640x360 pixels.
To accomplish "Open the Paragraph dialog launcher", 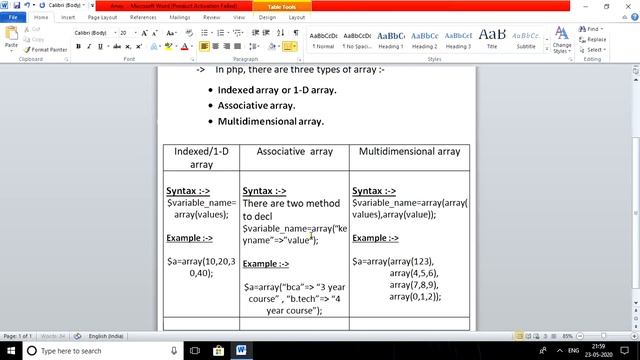I will tap(300, 60).
